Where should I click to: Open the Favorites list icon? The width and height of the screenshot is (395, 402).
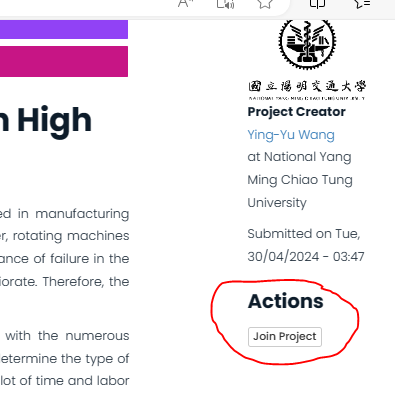(362, 3)
